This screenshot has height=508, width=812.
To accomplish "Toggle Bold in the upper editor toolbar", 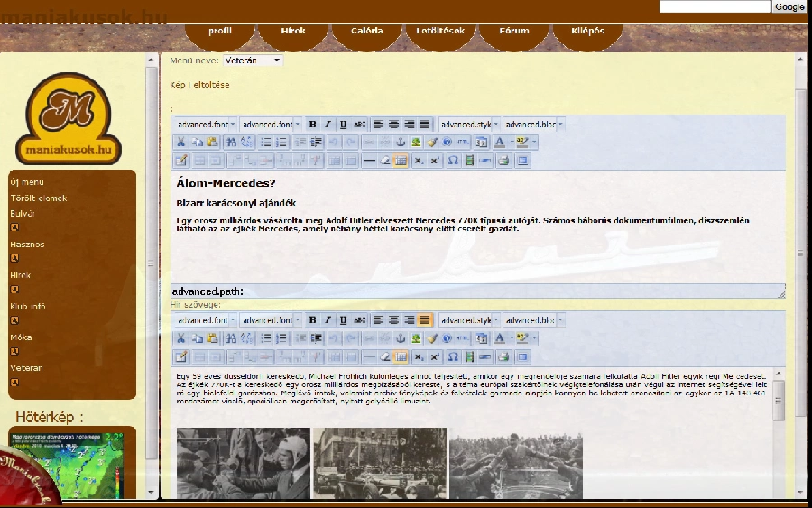I will (x=312, y=124).
